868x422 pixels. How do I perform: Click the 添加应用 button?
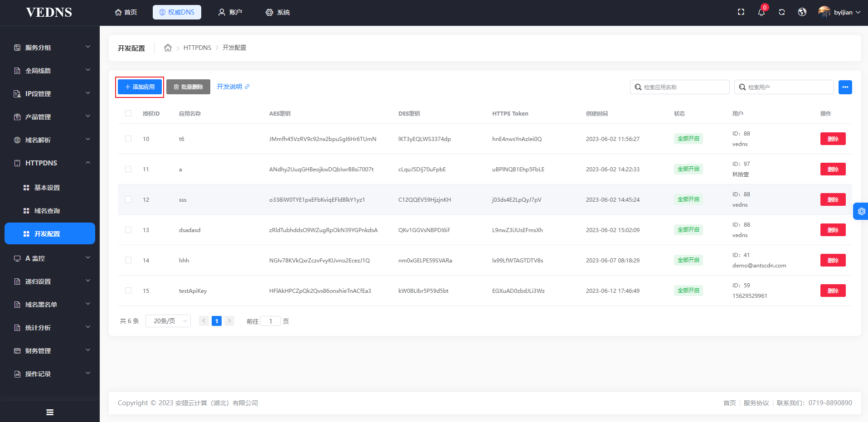coord(140,87)
